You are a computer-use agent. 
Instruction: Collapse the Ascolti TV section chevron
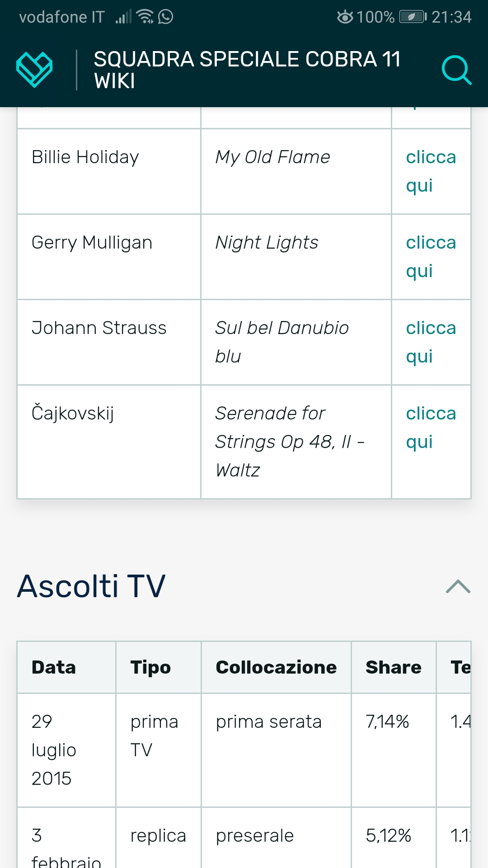coord(458,586)
